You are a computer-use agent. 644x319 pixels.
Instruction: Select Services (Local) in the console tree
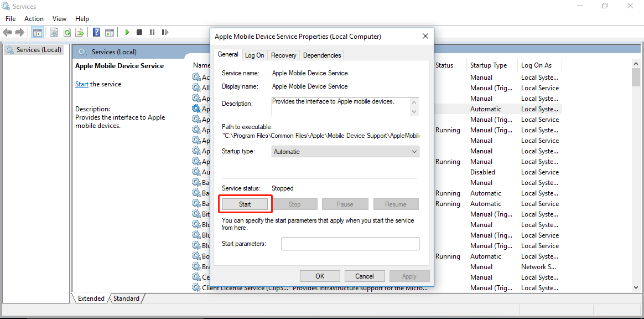(34, 50)
